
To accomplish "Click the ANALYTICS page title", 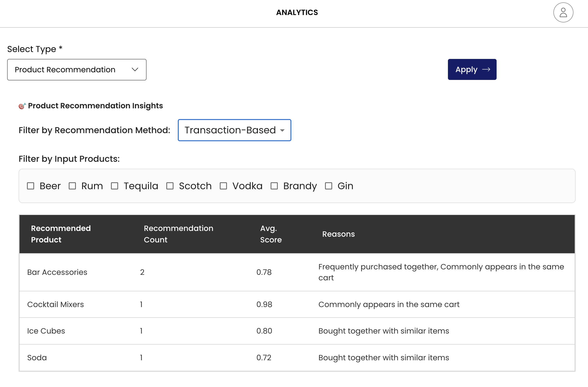I will click(x=297, y=13).
